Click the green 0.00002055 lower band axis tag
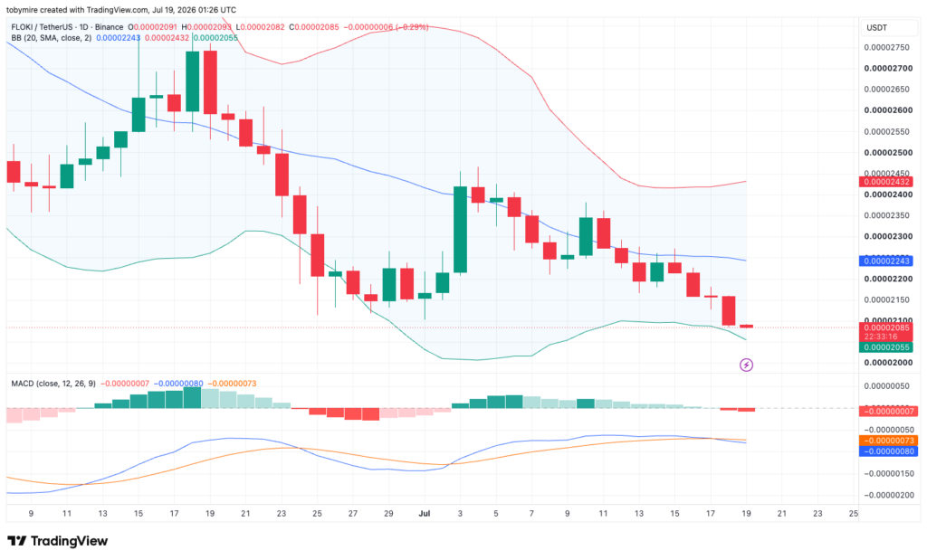927x560 pixels. (885, 347)
